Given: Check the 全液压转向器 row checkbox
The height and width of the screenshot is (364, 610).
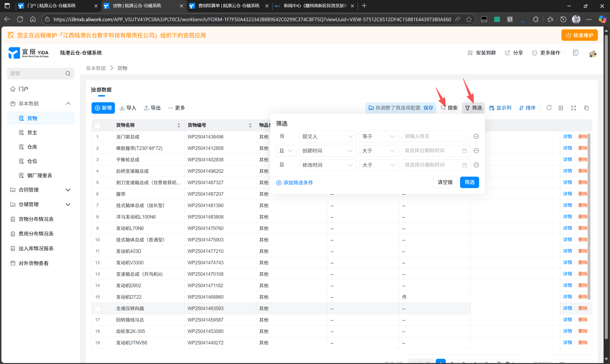Looking at the screenshot, I should (x=98, y=308).
